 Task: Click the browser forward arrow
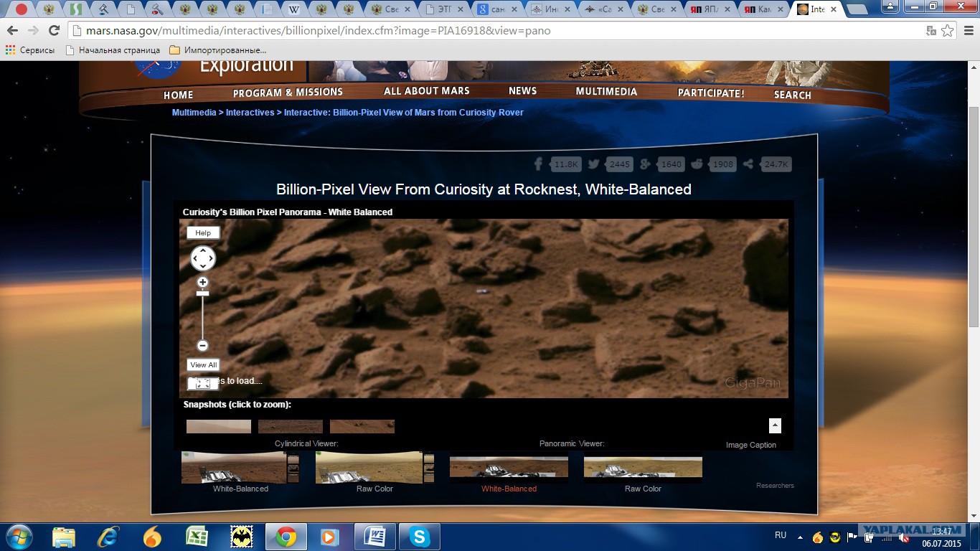(33, 31)
